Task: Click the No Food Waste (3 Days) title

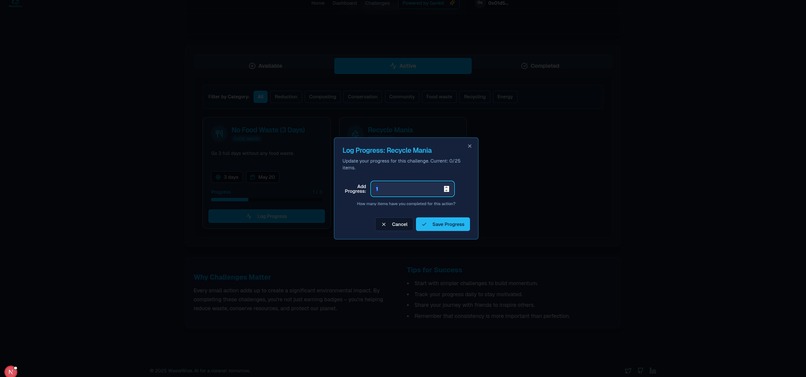Action: [268, 130]
